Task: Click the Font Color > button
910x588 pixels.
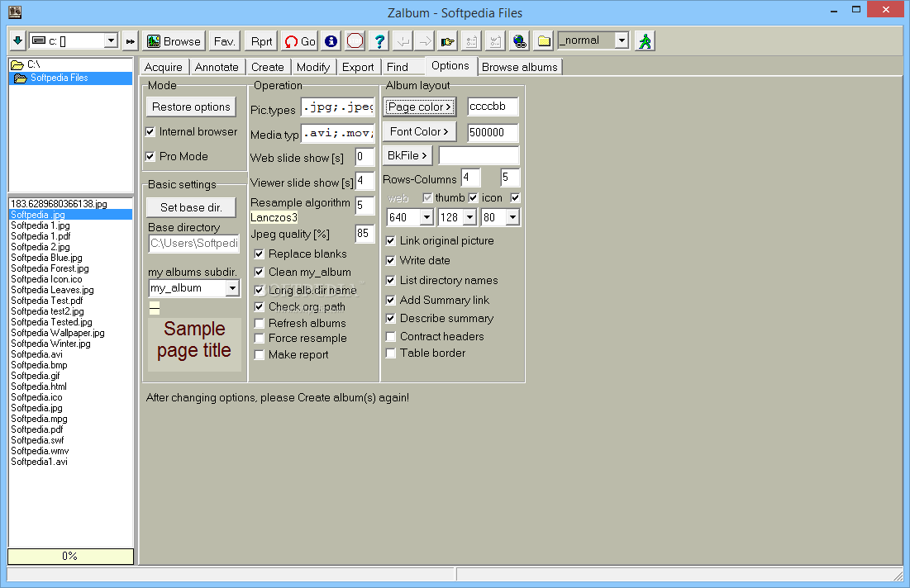Action: click(x=419, y=131)
